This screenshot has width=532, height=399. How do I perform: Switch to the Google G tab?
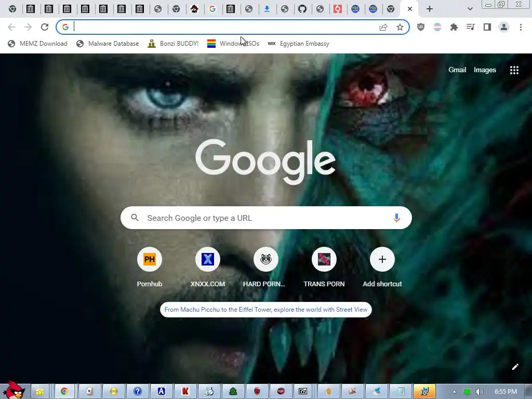point(212,9)
